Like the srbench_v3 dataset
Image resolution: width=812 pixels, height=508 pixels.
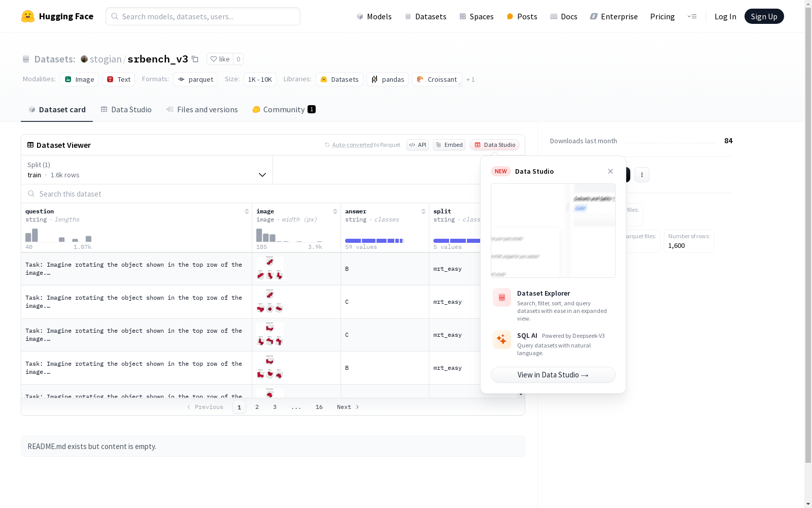click(220, 59)
